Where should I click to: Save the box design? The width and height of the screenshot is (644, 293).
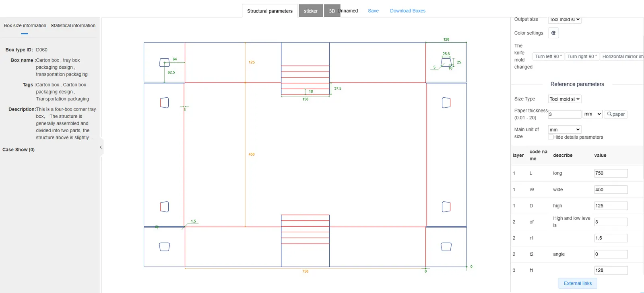click(x=373, y=11)
